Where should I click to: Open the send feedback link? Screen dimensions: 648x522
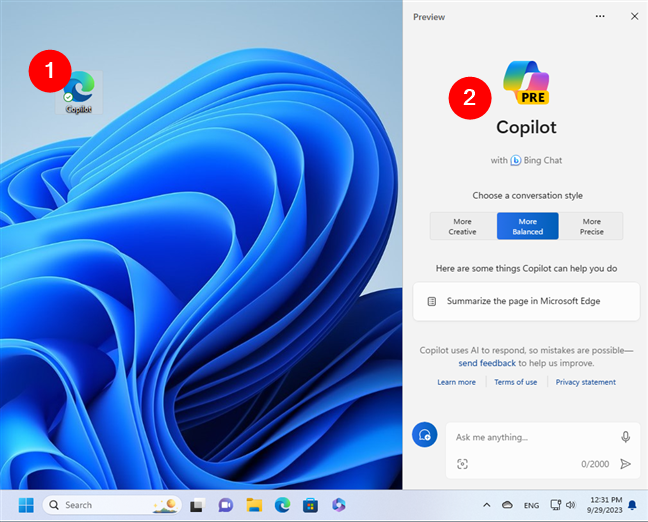coord(487,363)
